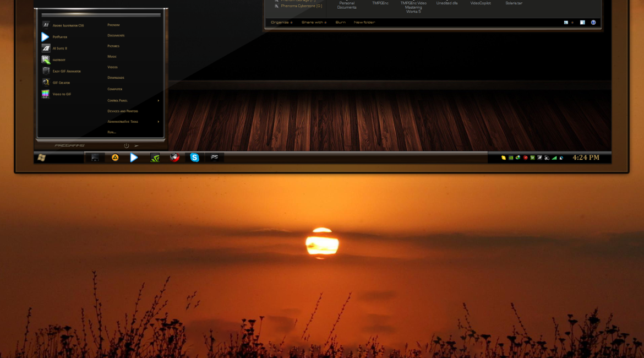Select Downloads in the Start menu
Viewport: 644px width, 358px height.
click(116, 78)
